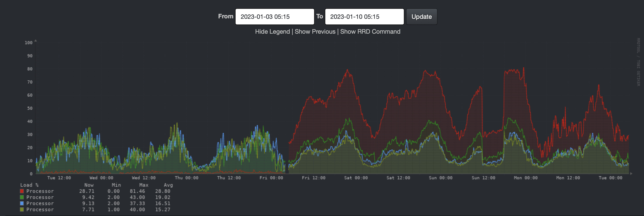
Task: Click the Max column header in legend
Action: (144, 185)
